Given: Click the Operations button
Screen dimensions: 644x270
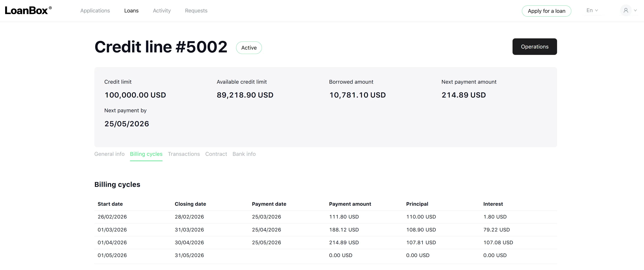Looking at the screenshot, I should point(535,47).
